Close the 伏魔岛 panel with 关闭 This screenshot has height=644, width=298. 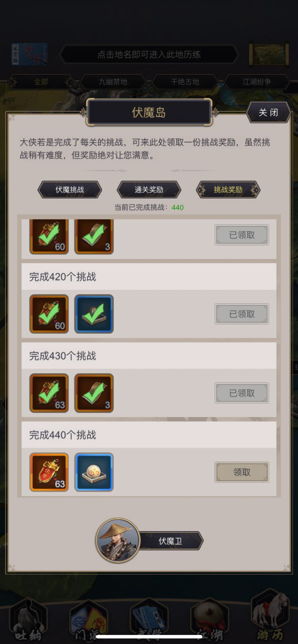tap(268, 112)
